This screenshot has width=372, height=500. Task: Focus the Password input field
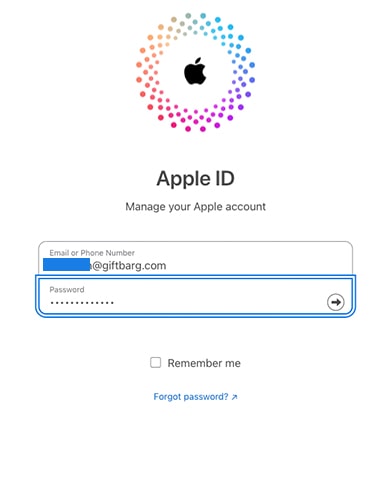(195, 296)
